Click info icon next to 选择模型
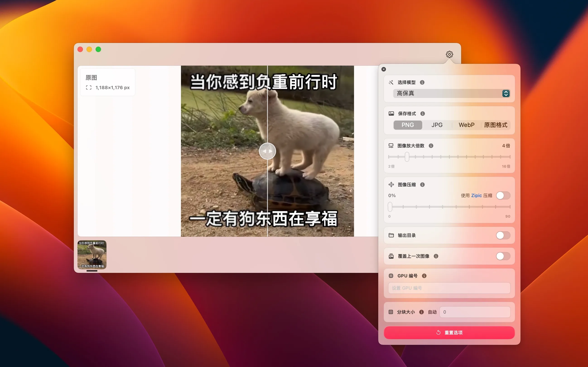The image size is (588, 367). (422, 83)
